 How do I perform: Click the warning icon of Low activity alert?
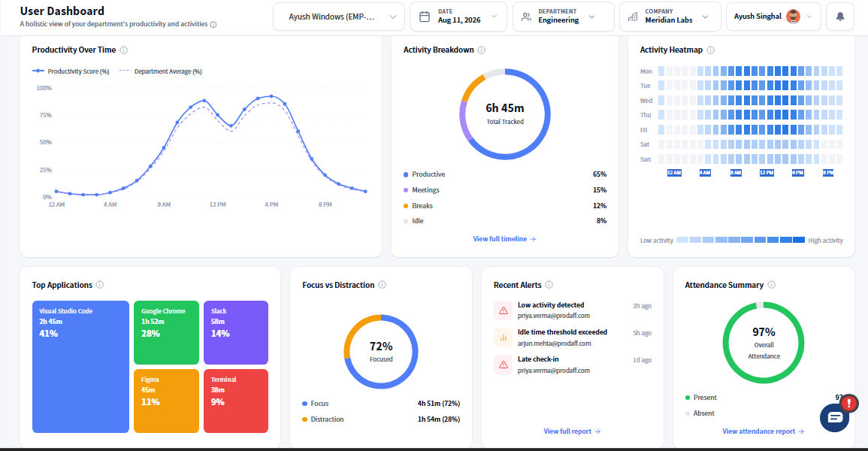(504, 310)
